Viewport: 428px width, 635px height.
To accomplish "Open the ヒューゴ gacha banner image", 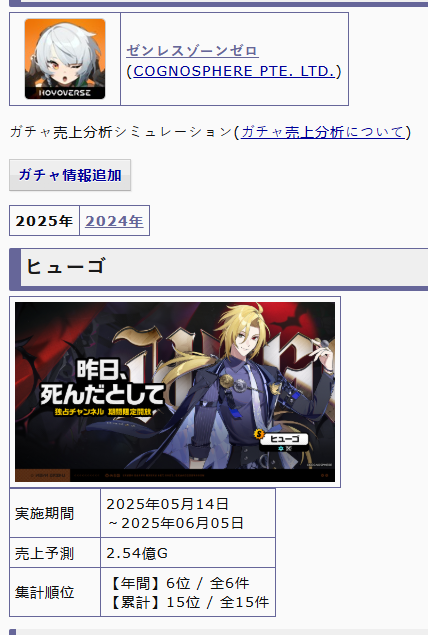I will click(x=175, y=392).
